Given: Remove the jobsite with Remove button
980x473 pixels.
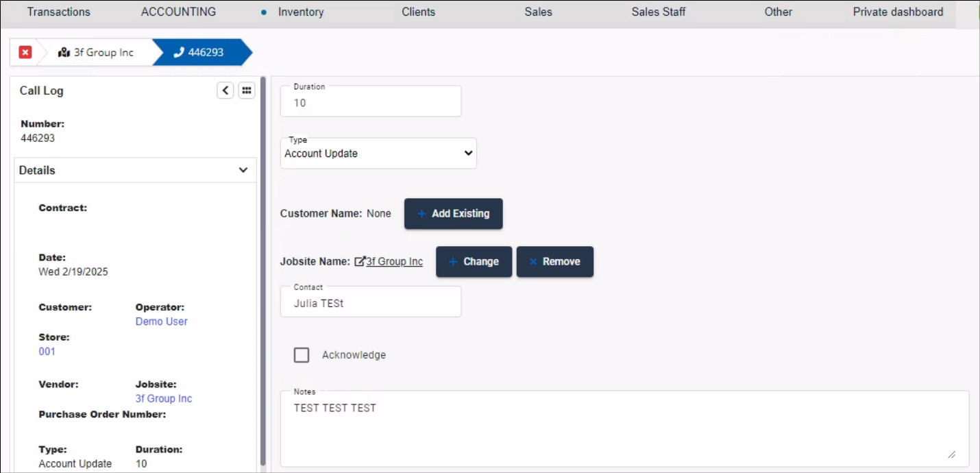Looking at the screenshot, I should [554, 262].
